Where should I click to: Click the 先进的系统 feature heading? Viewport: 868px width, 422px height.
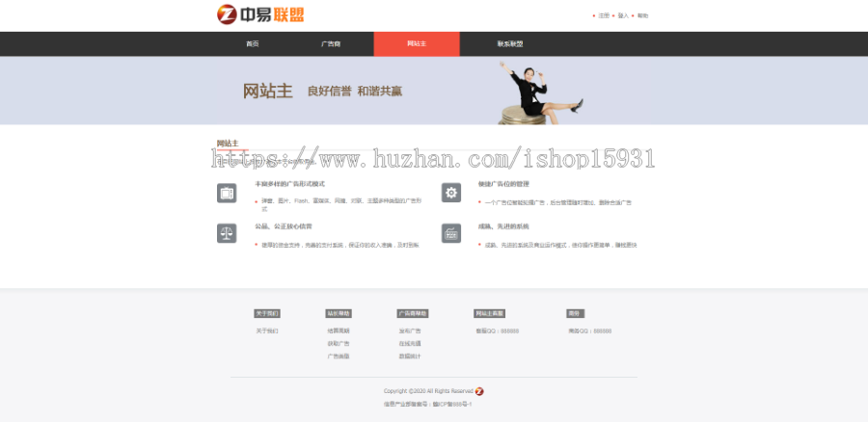tap(503, 226)
